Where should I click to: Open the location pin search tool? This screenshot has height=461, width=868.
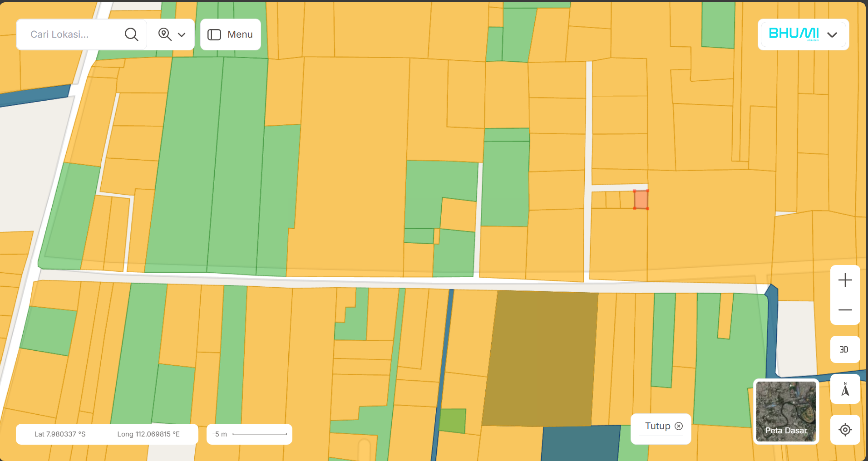165,34
